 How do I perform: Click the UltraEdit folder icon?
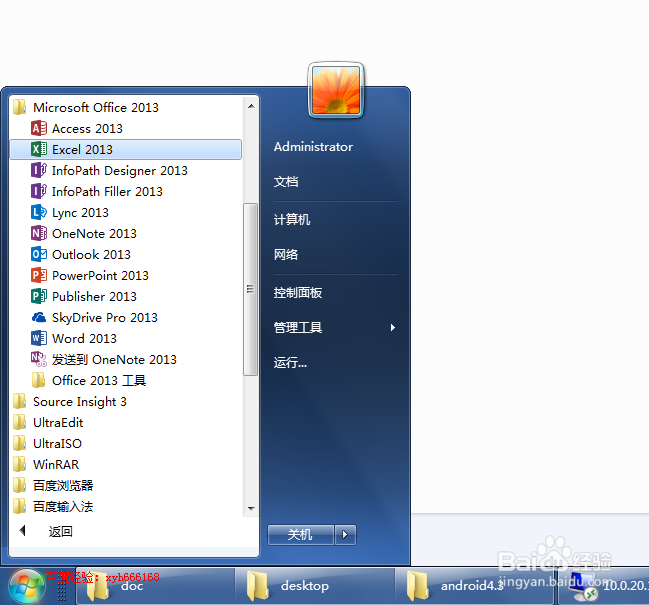[x=19, y=422]
